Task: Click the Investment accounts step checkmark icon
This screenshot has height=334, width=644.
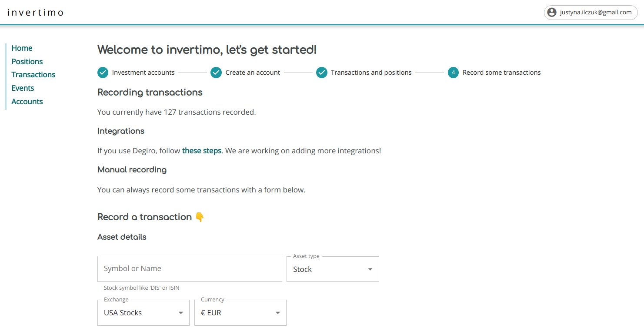Action: point(103,73)
